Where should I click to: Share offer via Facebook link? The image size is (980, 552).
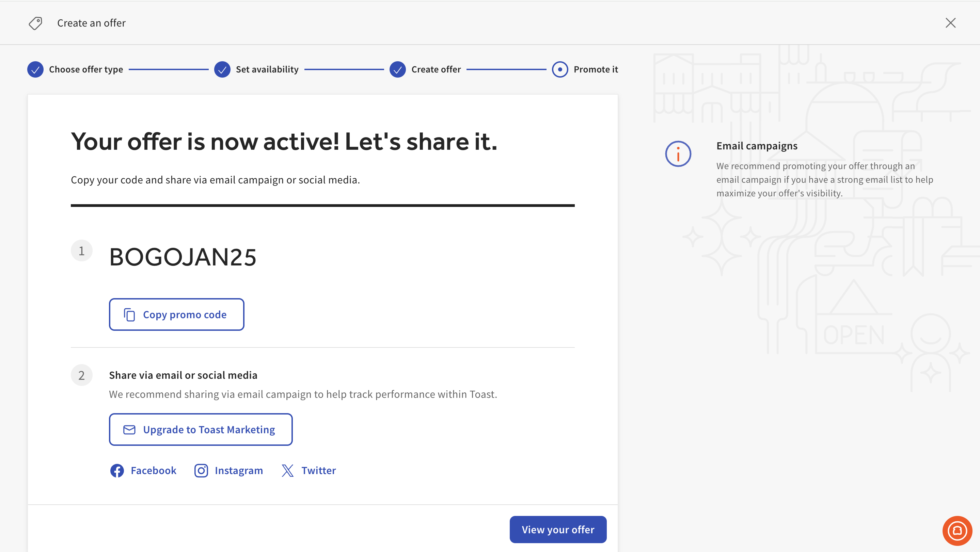tap(153, 471)
